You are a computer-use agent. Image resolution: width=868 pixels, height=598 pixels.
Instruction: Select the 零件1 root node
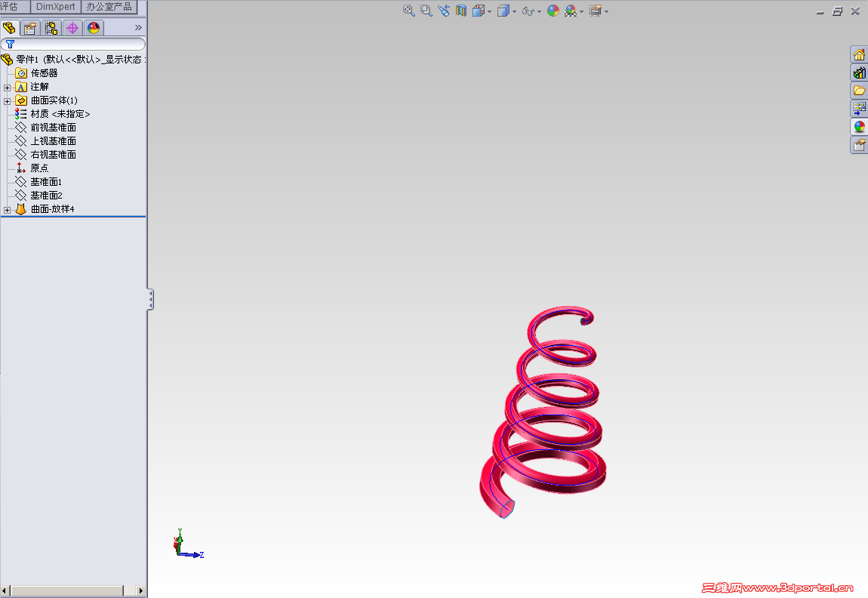pyautogui.click(x=74, y=59)
